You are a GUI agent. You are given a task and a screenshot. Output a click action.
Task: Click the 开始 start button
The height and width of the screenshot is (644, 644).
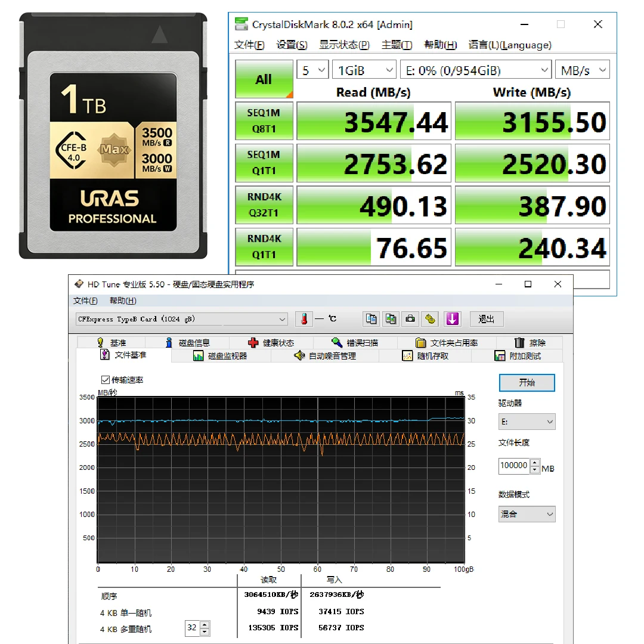(x=527, y=383)
